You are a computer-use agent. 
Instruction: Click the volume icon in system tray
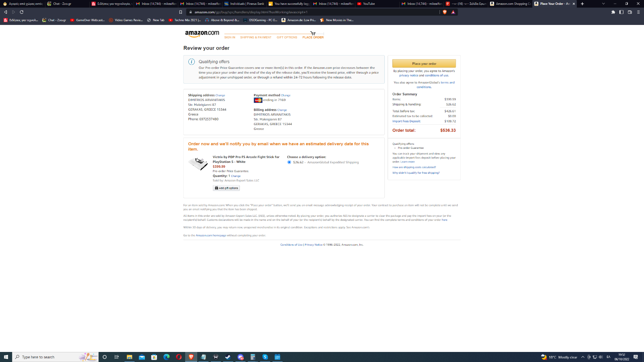tap(601, 357)
